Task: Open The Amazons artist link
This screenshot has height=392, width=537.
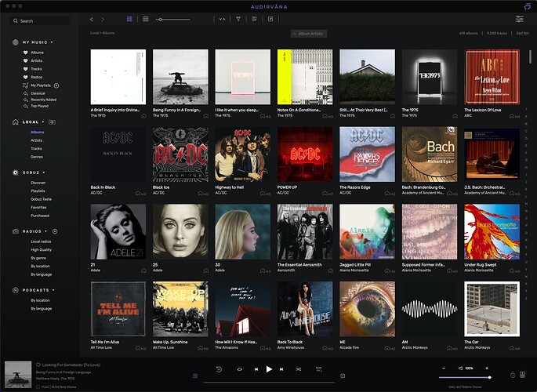Action: [227, 347]
